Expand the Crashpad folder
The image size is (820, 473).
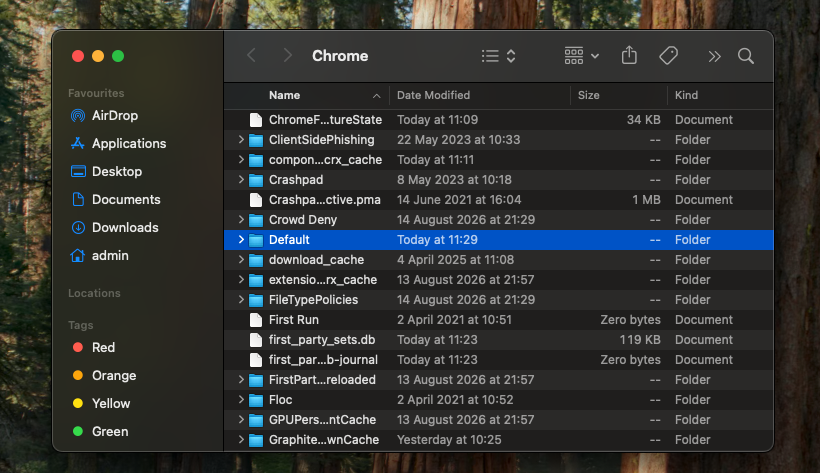[x=241, y=179]
